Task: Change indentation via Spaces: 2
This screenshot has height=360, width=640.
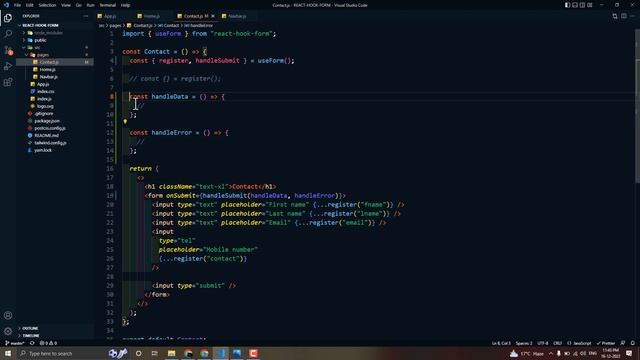Action: tap(524, 343)
